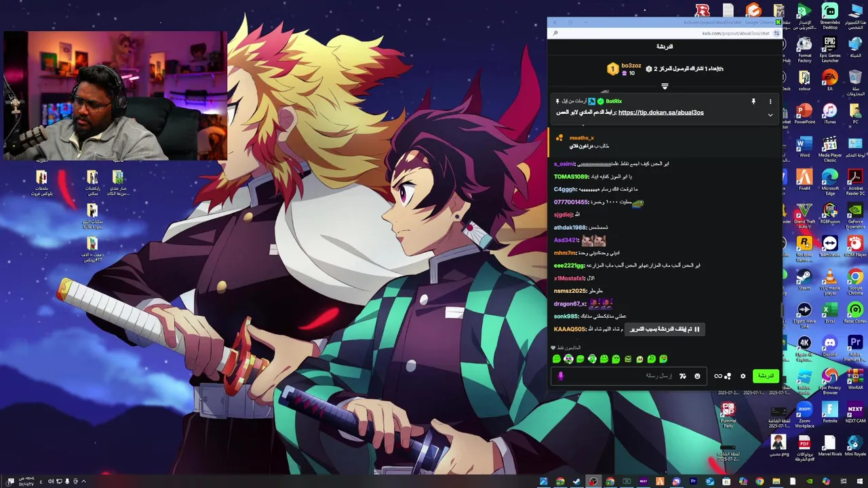868x488 pixels.
Task: Launch Word desktop shortcut
Action: (804, 146)
